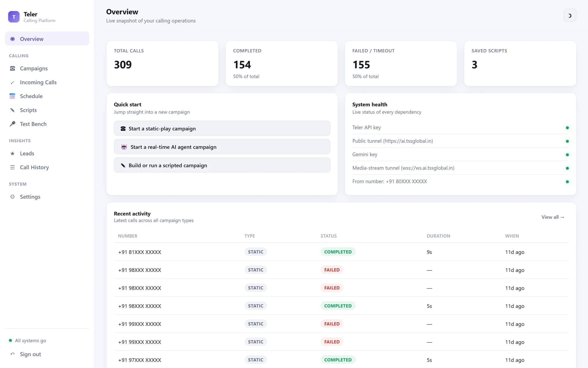Click Saved Scripts count 3

474,65
